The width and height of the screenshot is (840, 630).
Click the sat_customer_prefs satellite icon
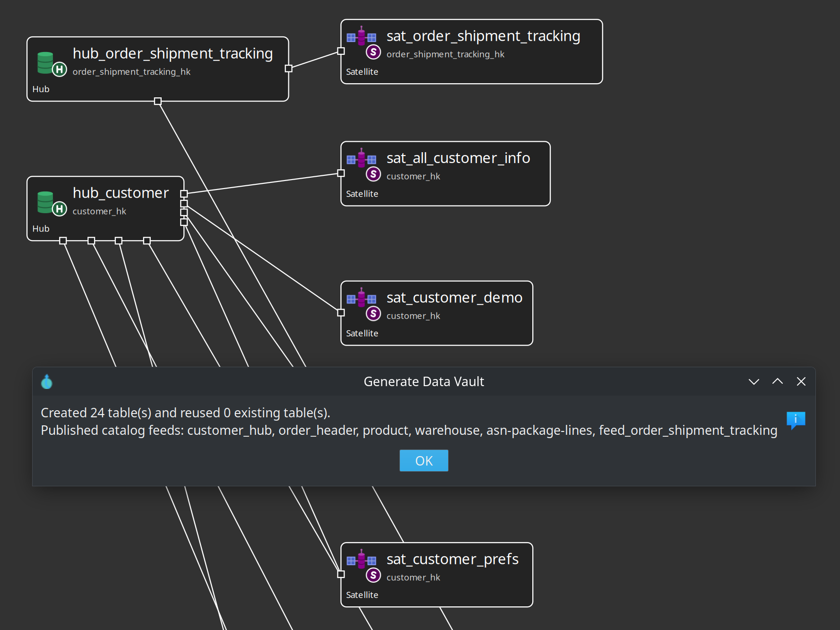[364, 565]
